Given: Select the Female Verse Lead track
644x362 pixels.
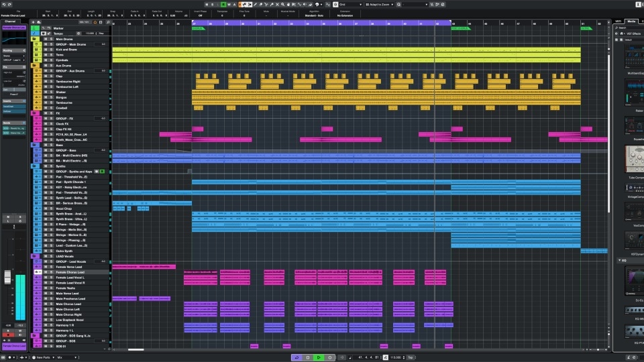Looking at the screenshot, I should (69, 267).
